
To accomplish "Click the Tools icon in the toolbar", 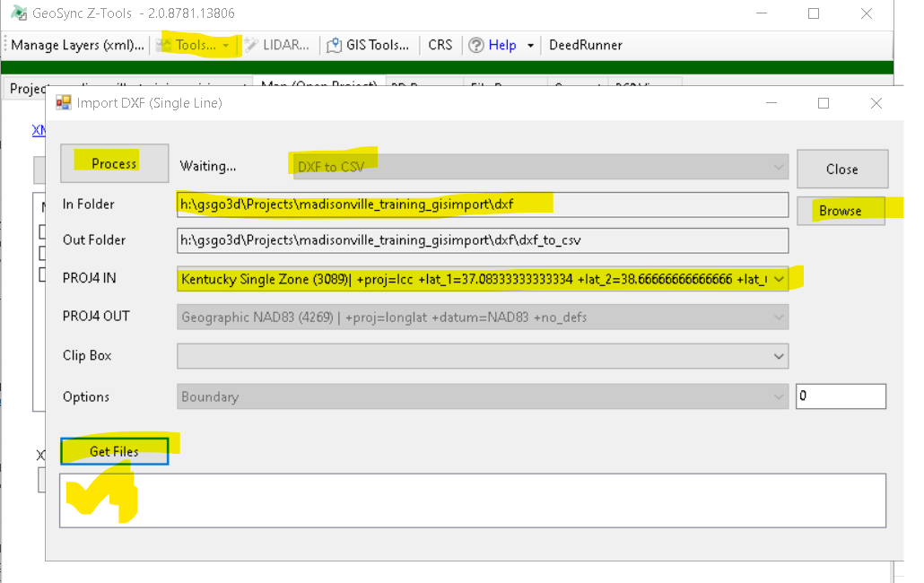I will 166,45.
